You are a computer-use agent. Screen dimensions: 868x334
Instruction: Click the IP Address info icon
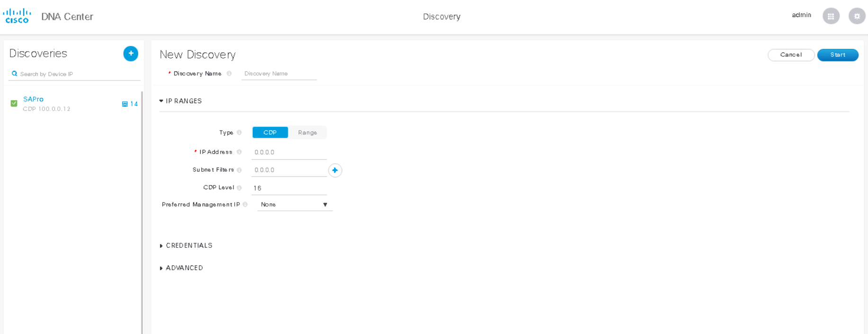(239, 152)
